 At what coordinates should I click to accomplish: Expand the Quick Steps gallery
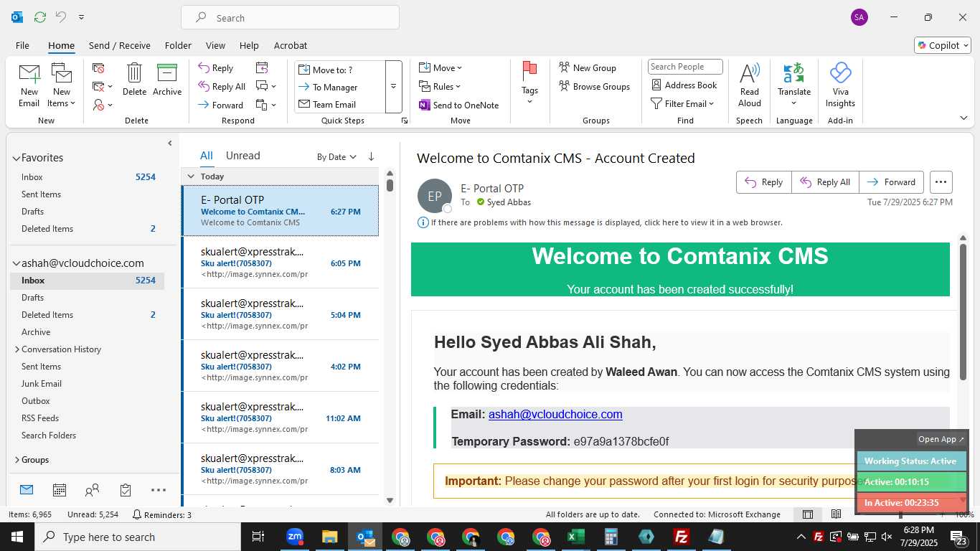(393, 87)
